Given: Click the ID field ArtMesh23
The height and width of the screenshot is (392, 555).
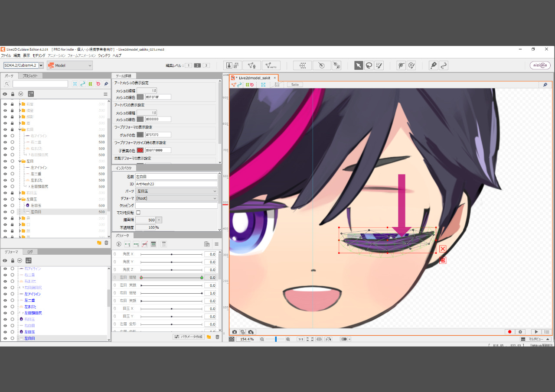Looking at the screenshot, I should pyautogui.click(x=176, y=184).
